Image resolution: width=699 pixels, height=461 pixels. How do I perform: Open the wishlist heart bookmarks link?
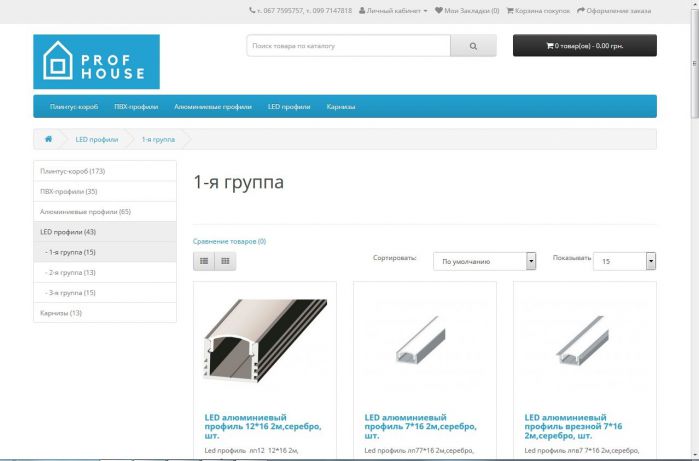pyautogui.click(x=467, y=11)
